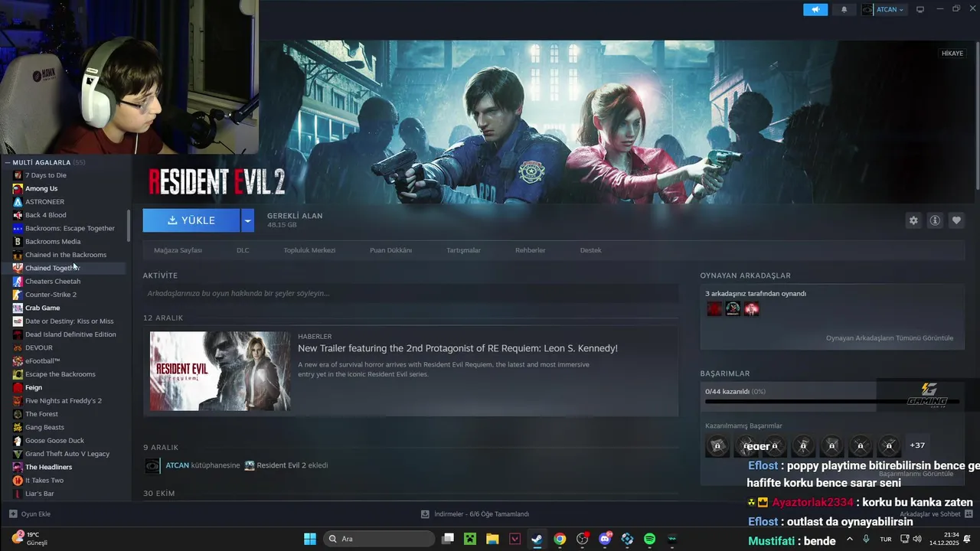Open the DLC tab

click(243, 250)
